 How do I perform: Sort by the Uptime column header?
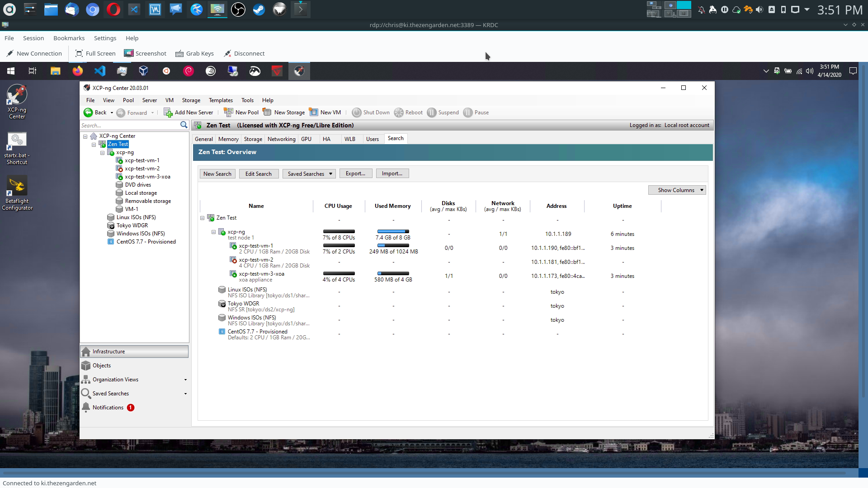click(622, 206)
